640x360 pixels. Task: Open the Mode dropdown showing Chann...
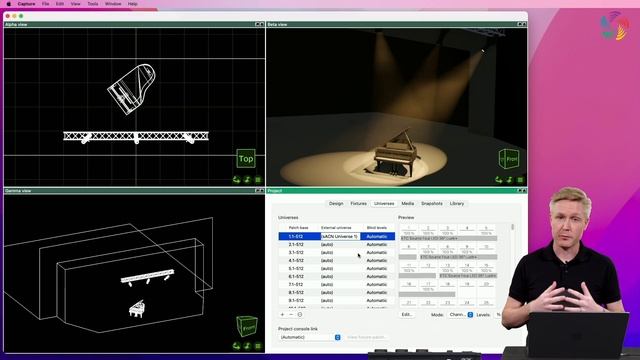[461, 315]
